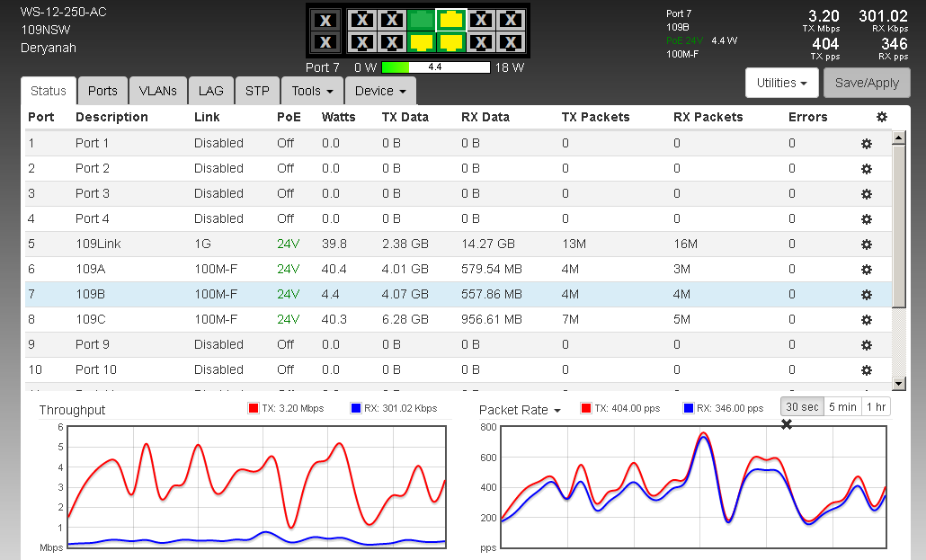Switch to the VLANs tab

tap(158, 91)
